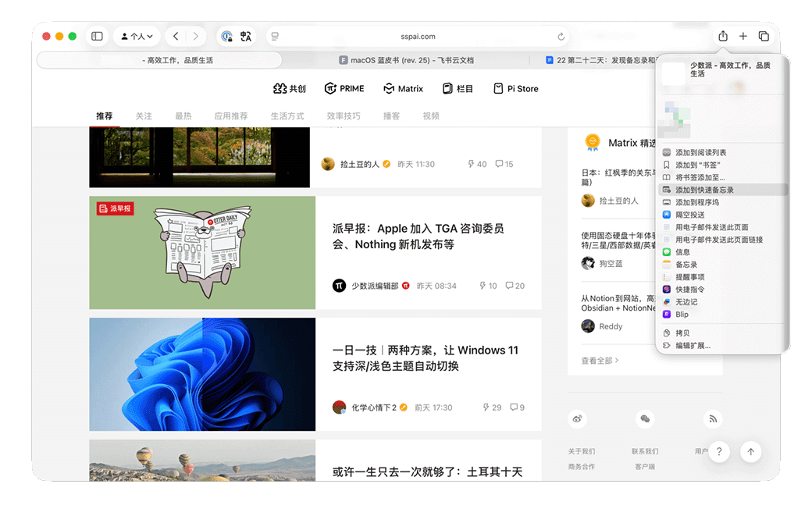Viewport: 812px width, 523px height.
Task: Choose 隔空投送 AirDrop option
Action: point(690,215)
